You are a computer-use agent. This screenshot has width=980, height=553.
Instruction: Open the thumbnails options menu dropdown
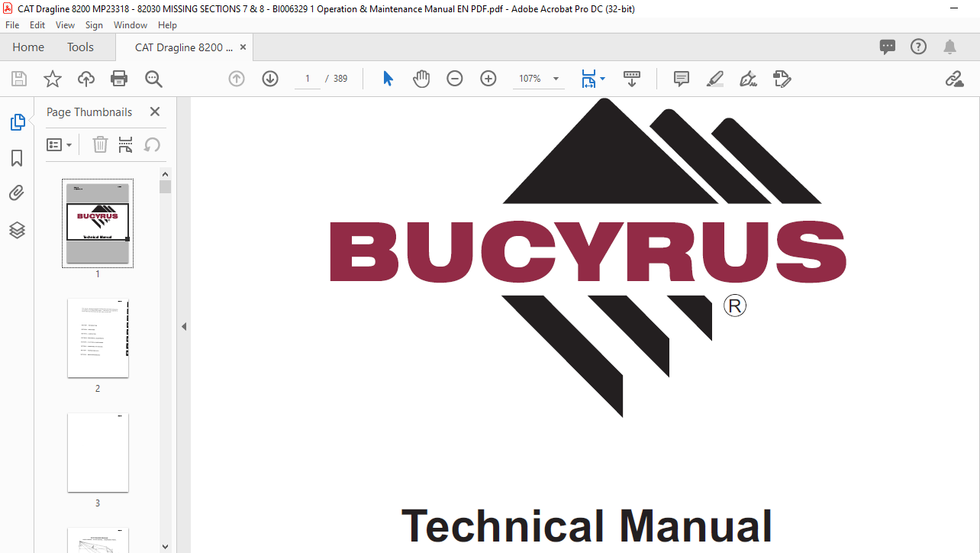click(60, 144)
